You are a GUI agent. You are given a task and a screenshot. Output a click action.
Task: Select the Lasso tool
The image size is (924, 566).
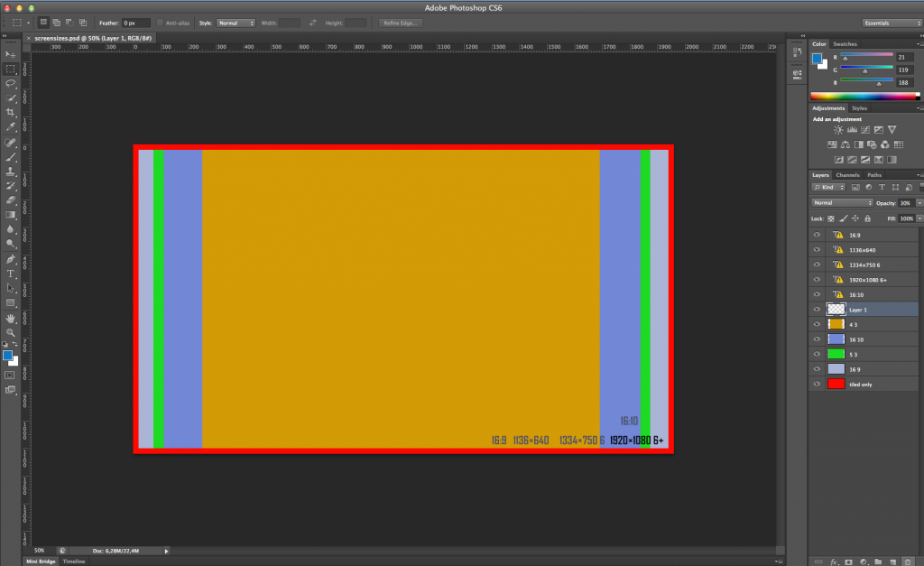coord(11,83)
